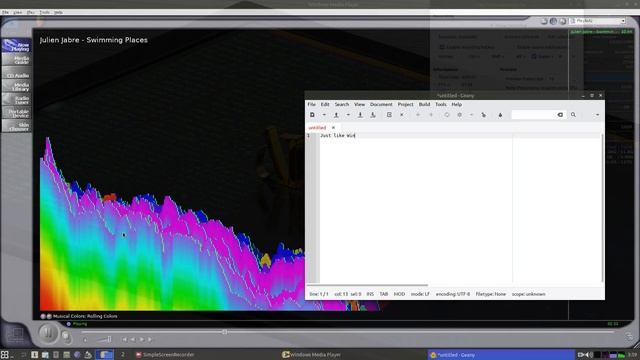Open Media Library in Media Player sidebar

(16, 86)
